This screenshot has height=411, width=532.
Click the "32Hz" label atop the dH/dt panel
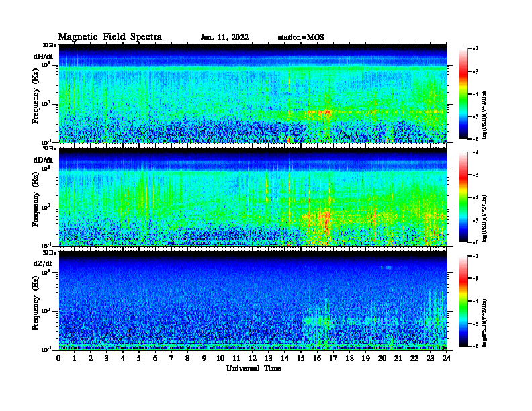[x=50, y=44]
